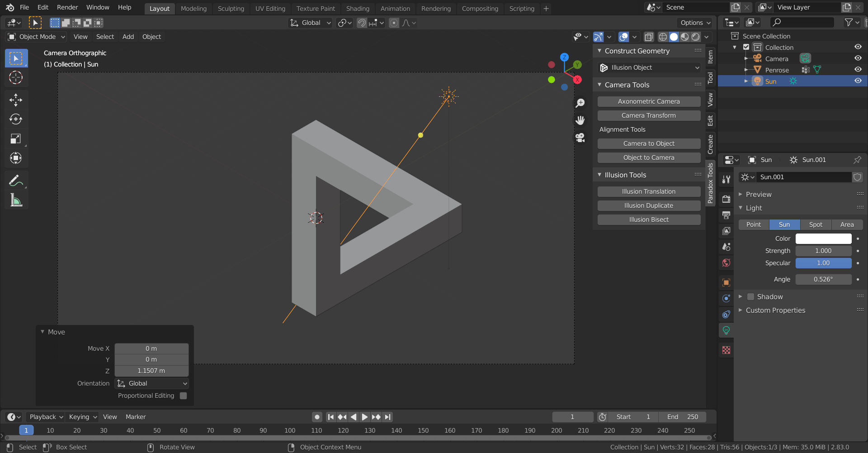Viewport: 868px width, 453px height.
Task: Choose the Annotate pencil tool
Action: [x=16, y=181]
